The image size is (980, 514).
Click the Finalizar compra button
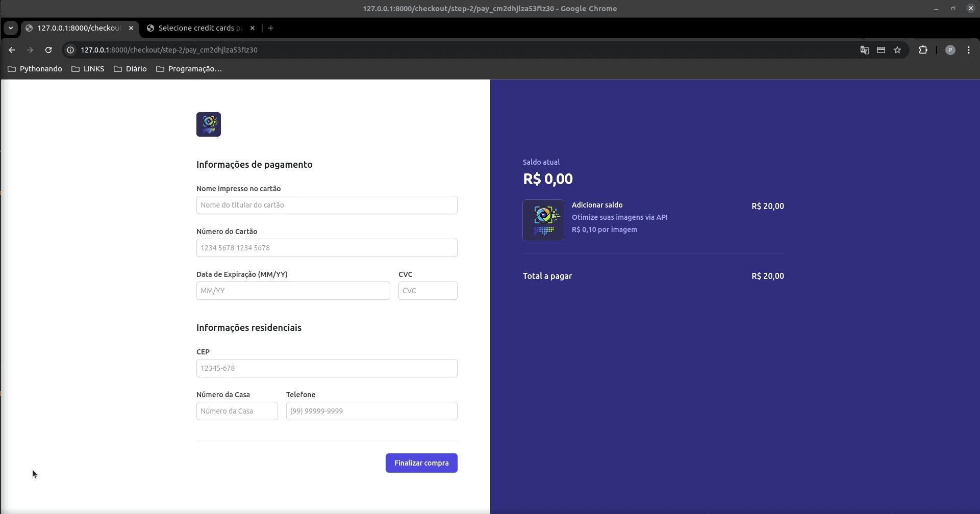click(x=421, y=463)
